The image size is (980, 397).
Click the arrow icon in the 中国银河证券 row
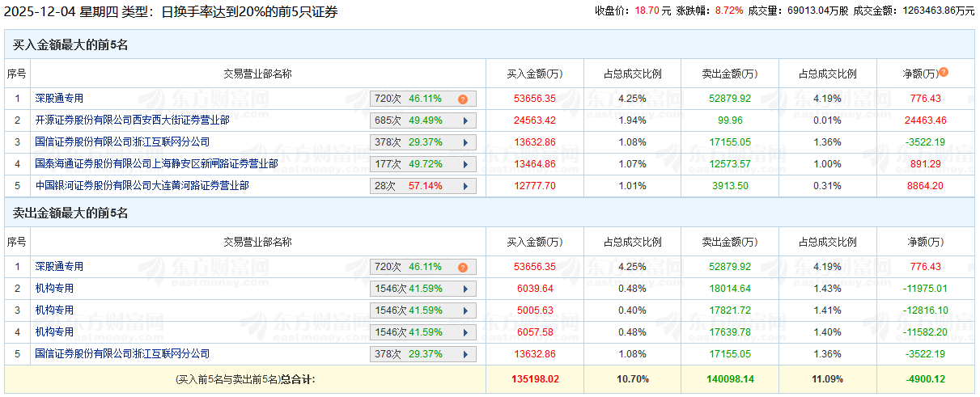tap(465, 186)
